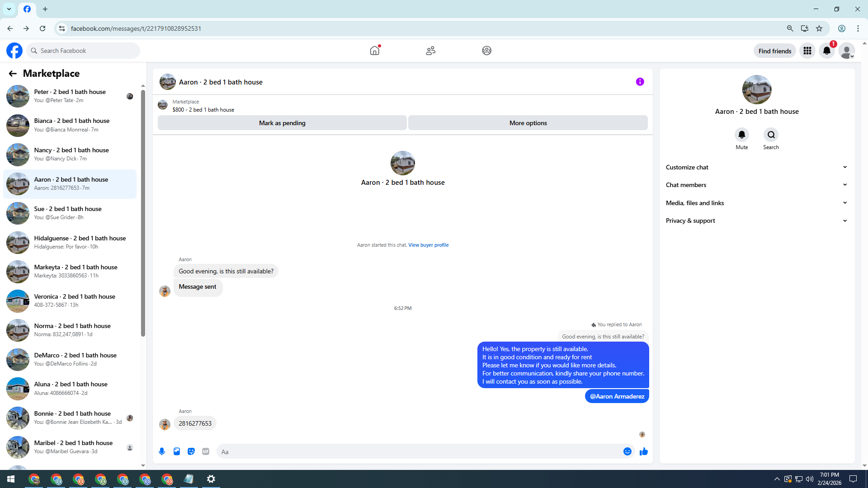Go to the Facebook Home tab
Viewport: 868px width, 488px height.
pyautogui.click(x=375, y=51)
